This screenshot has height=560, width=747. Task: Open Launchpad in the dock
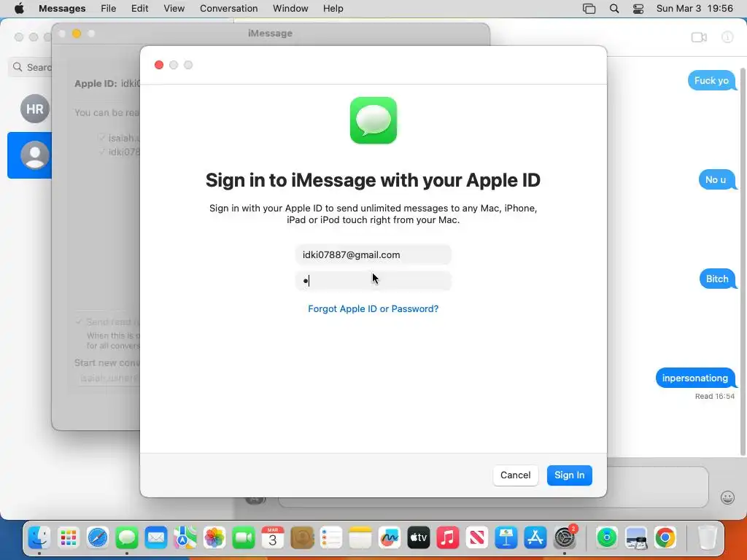pos(69,538)
